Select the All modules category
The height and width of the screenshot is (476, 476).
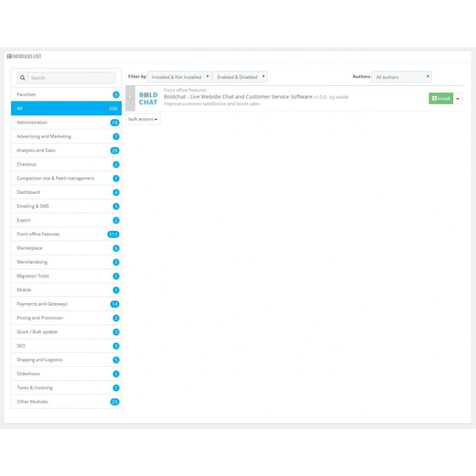click(x=66, y=109)
